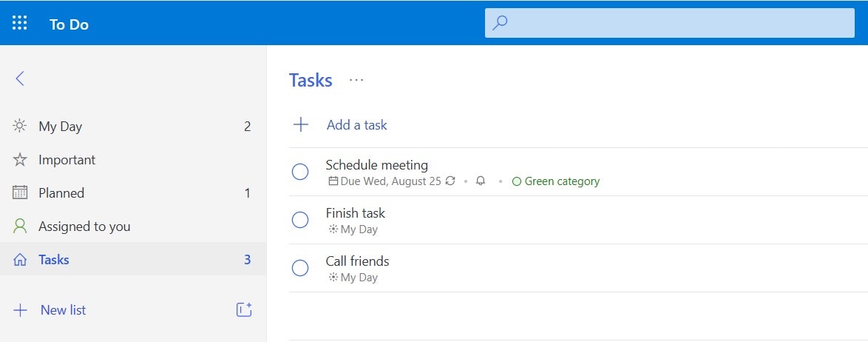Screen dimensions: 868x342
Task: Complete the Call friends task
Action: point(300,268)
